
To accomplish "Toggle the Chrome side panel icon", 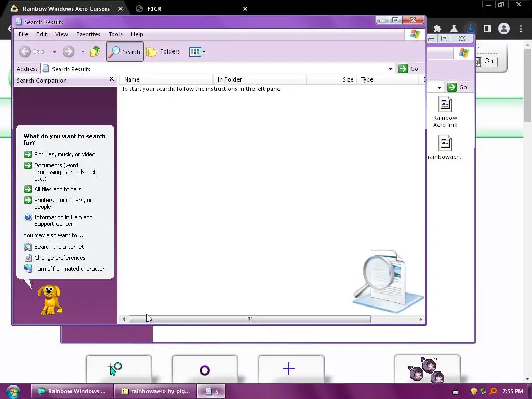I will click(487, 29).
